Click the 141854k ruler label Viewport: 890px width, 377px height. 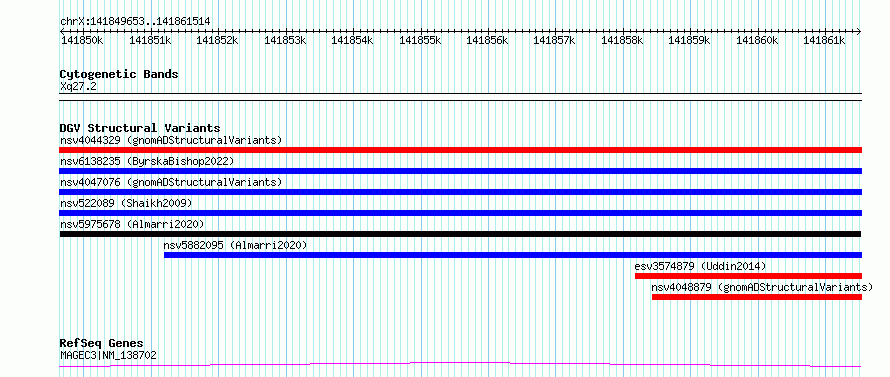(352, 40)
